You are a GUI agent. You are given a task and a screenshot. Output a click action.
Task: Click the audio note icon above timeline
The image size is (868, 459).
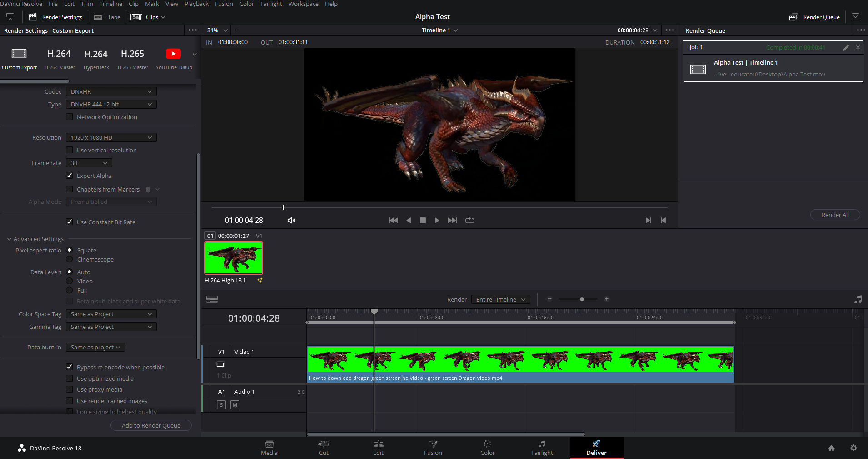[858, 299]
